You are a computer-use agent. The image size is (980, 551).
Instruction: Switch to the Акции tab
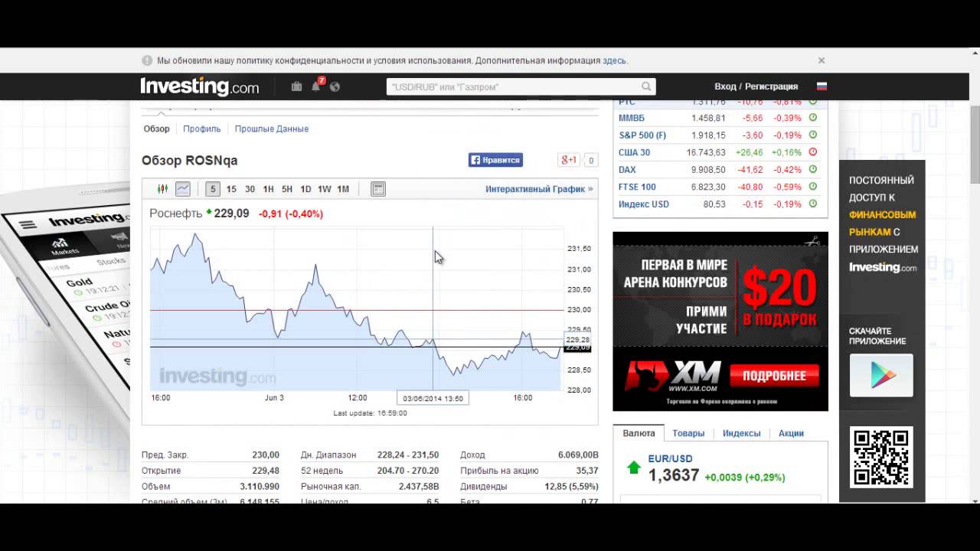[x=791, y=433]
